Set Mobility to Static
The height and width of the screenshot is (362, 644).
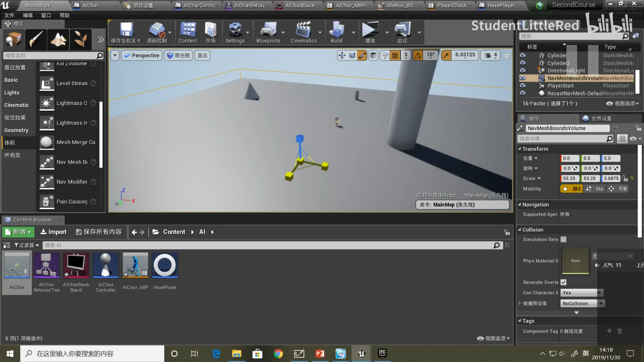point(571,189)
